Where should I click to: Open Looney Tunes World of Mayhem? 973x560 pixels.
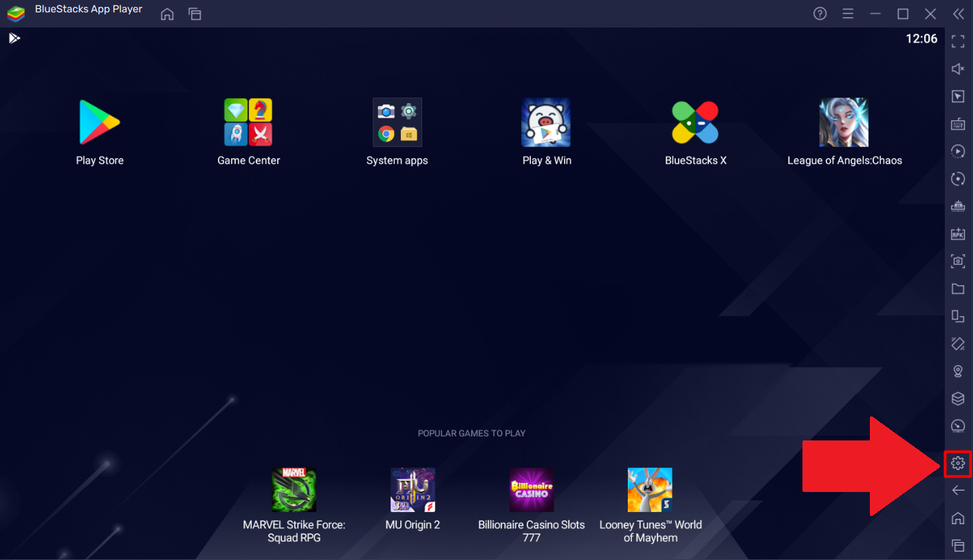(650, 490)
